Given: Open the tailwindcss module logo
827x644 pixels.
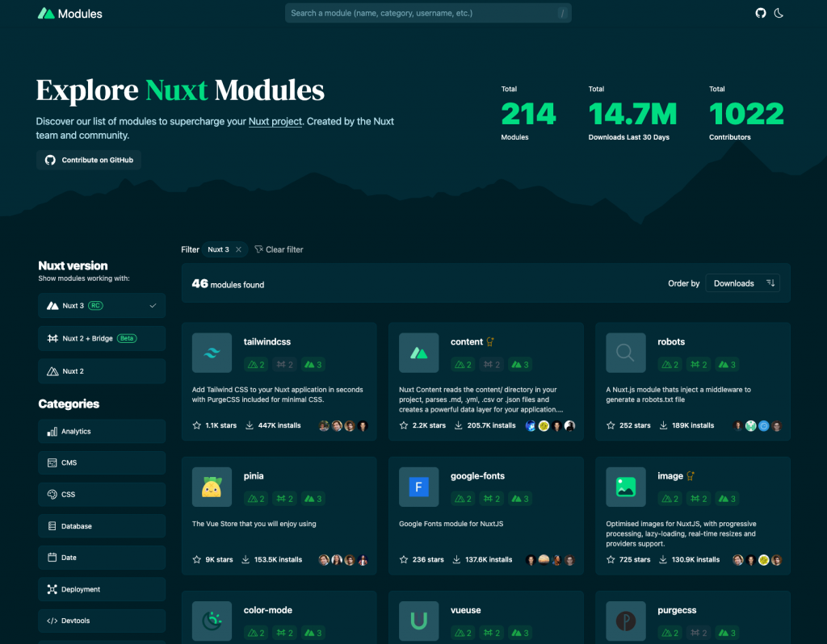Looking at the screenshot, I should 212,353.
